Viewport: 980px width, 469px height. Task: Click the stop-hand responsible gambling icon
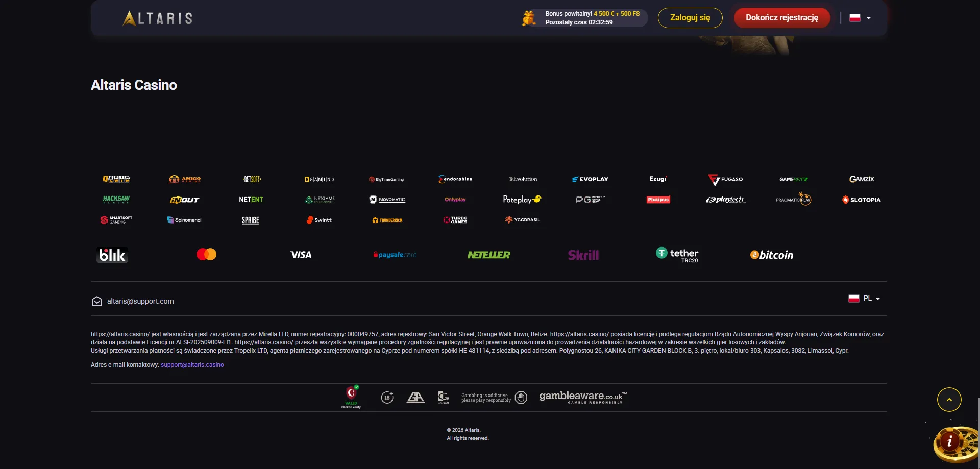point(521,398)
